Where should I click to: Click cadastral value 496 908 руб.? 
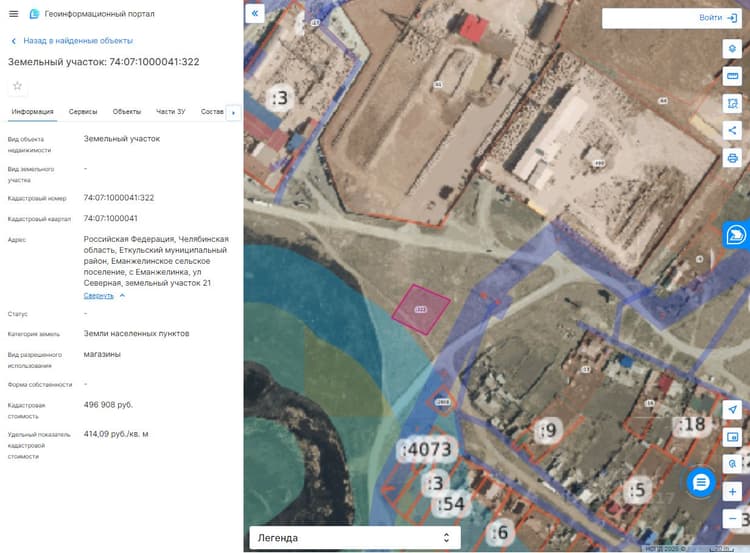(x=108, y=405)
